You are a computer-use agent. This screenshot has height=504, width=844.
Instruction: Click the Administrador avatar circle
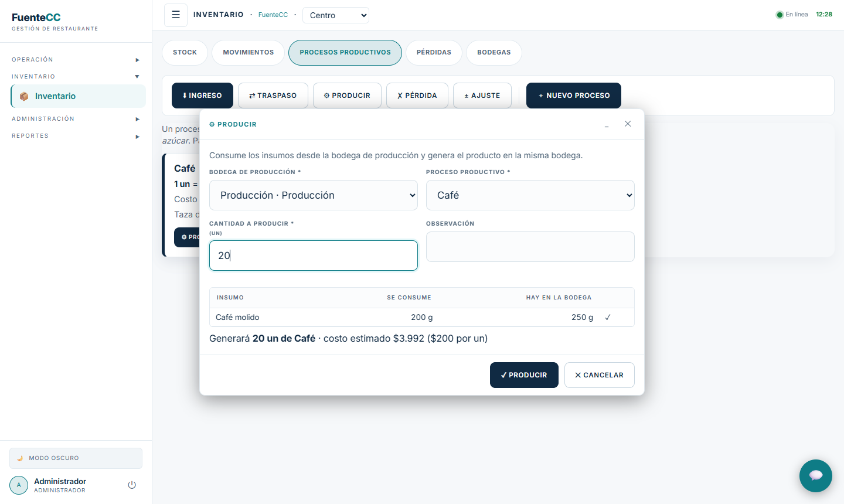tap(19, 485)
